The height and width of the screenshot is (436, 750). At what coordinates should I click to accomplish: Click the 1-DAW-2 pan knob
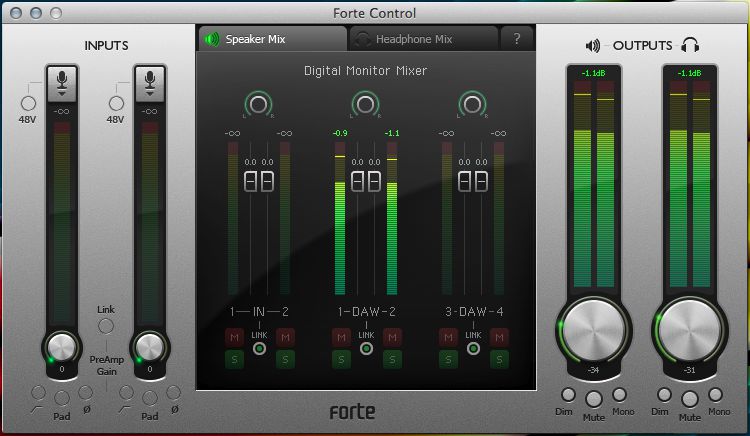click(x=366, y=104)
